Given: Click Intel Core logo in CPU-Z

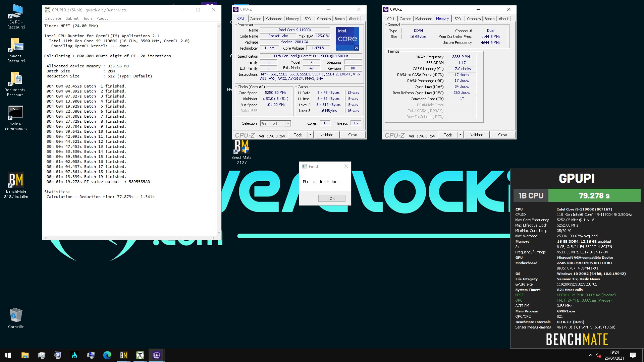Looking at the screenshot, I should click(347, 39).
